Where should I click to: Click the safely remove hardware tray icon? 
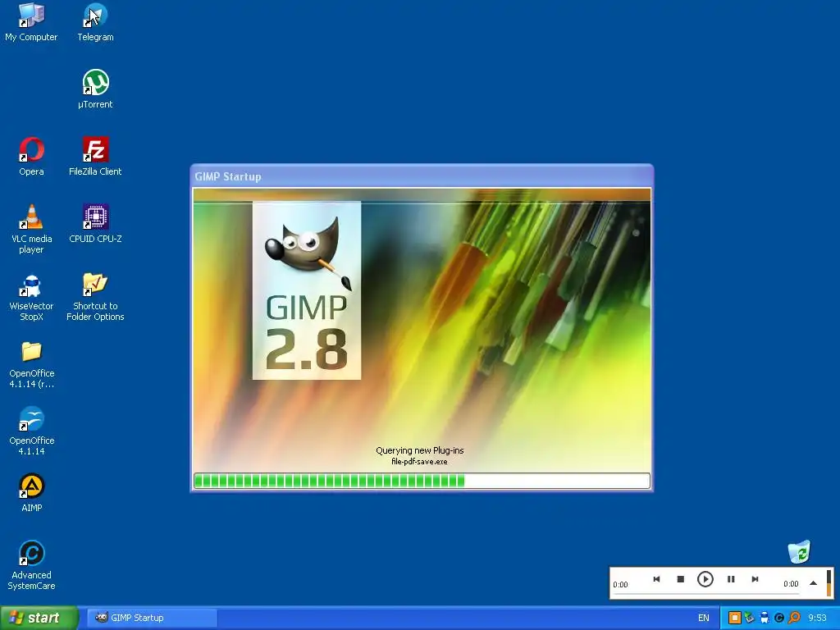[750, 618]
